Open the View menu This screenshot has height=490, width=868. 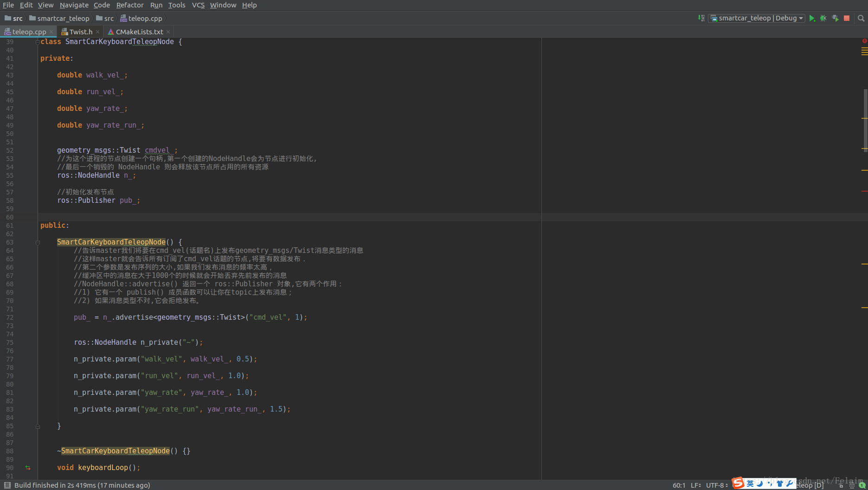click(x=45, y=5)
